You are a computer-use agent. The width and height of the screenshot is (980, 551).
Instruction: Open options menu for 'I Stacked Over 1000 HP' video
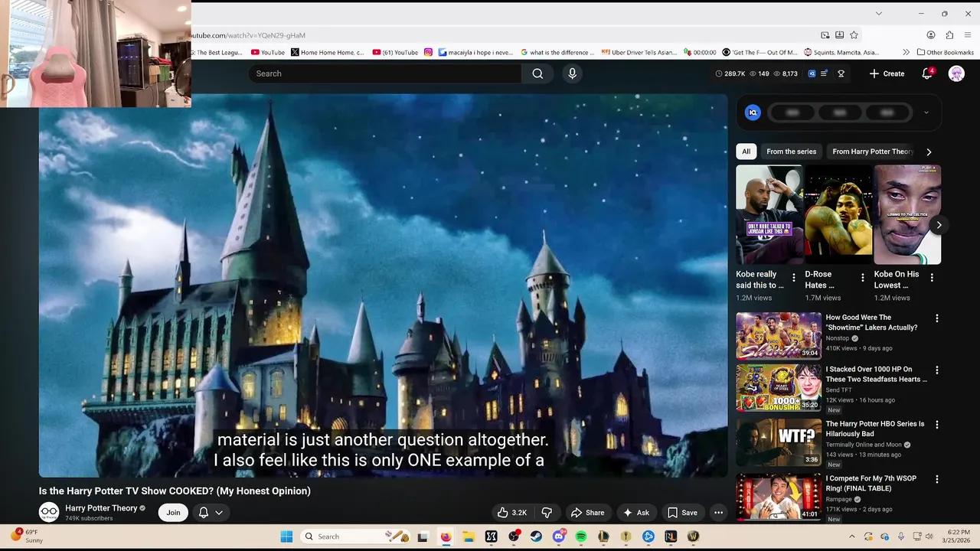[x=936, y=370]
